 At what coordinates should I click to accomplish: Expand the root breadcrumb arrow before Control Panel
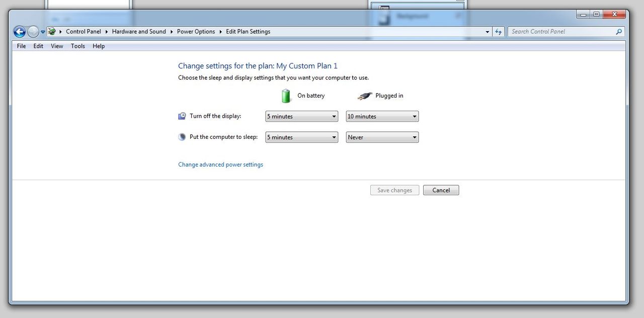[60, 32]
